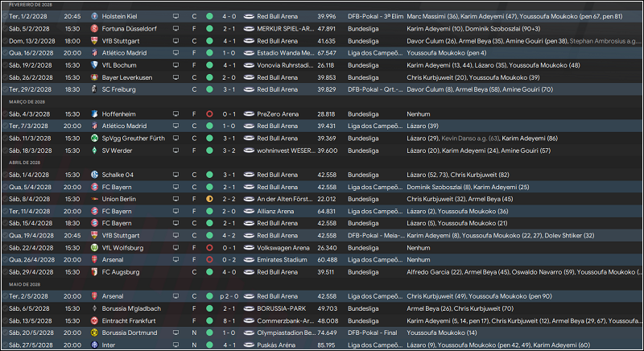Click stadium icon beside Puskás Aréna

pos(249,345)
